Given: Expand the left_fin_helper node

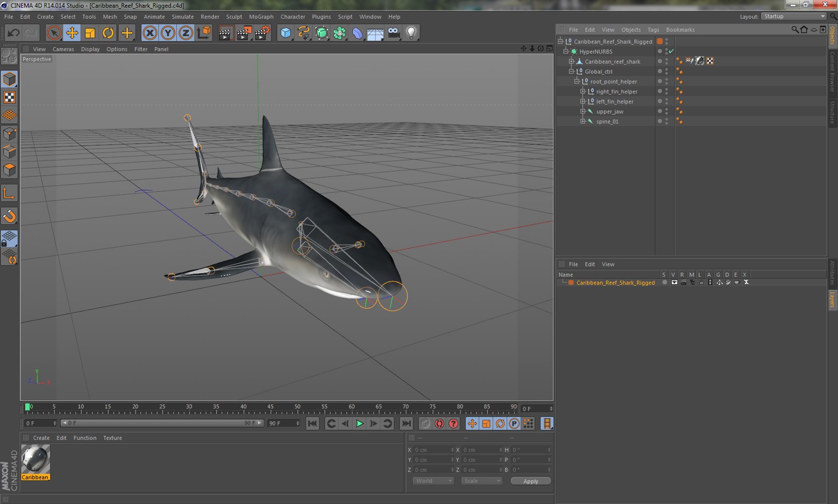Looking at the screenshot, I should [x=583, y=101].
